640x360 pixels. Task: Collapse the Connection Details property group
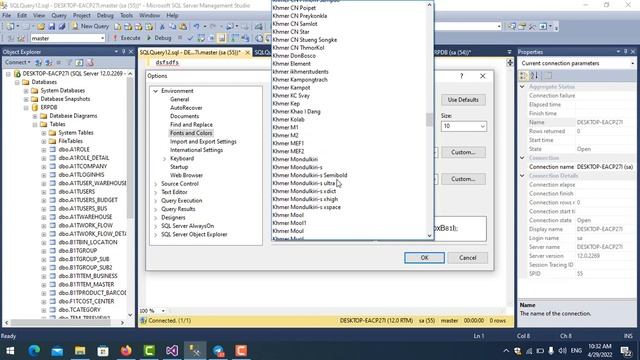click(522, 176)
